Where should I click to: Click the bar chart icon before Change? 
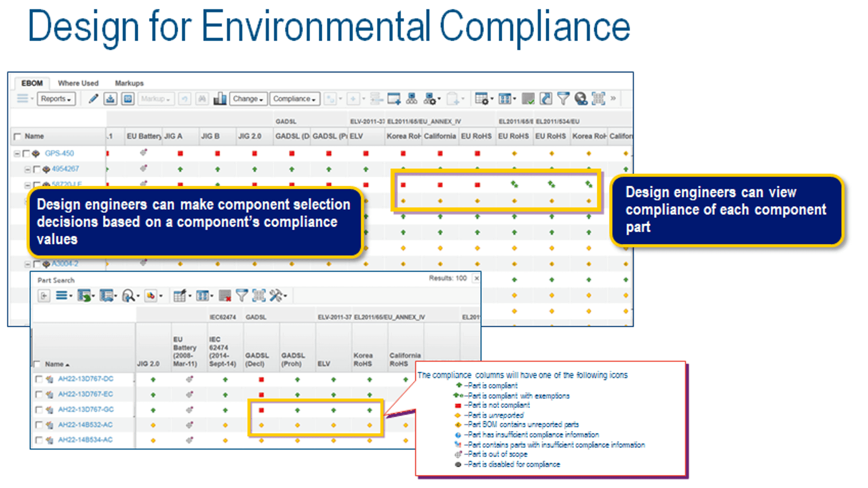[220, 99]
